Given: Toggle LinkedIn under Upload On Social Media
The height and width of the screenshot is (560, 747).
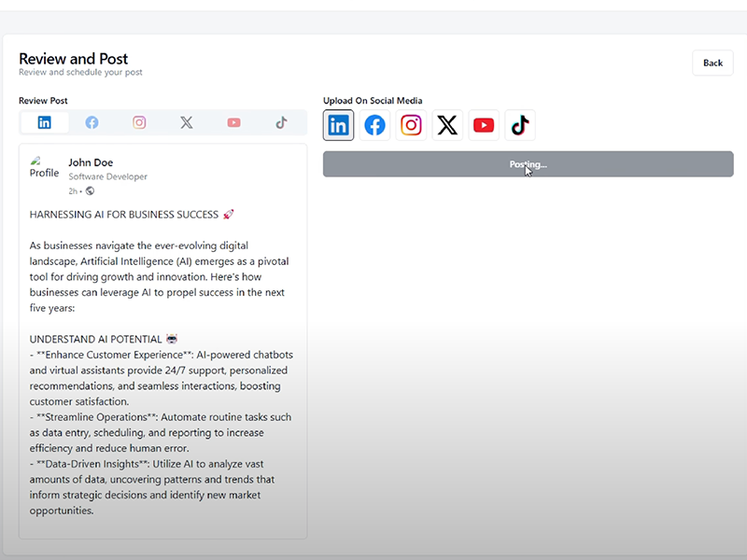Looking at the screenshot, I should coord(338,125).
